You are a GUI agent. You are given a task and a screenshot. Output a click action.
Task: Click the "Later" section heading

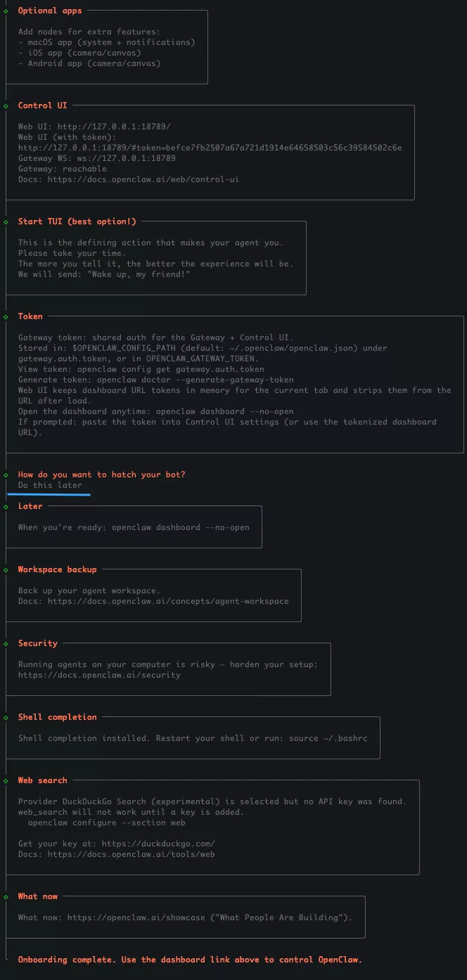(30, 506)
